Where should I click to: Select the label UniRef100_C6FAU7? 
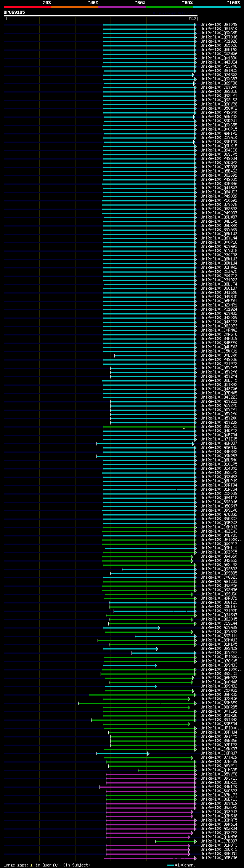click(x=219, y=753)
